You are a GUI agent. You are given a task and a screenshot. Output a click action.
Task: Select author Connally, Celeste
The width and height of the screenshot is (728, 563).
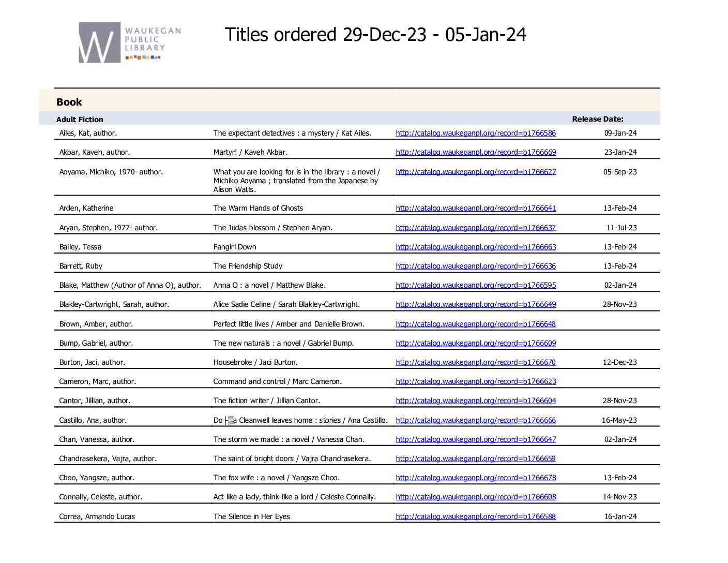point(101,497)
